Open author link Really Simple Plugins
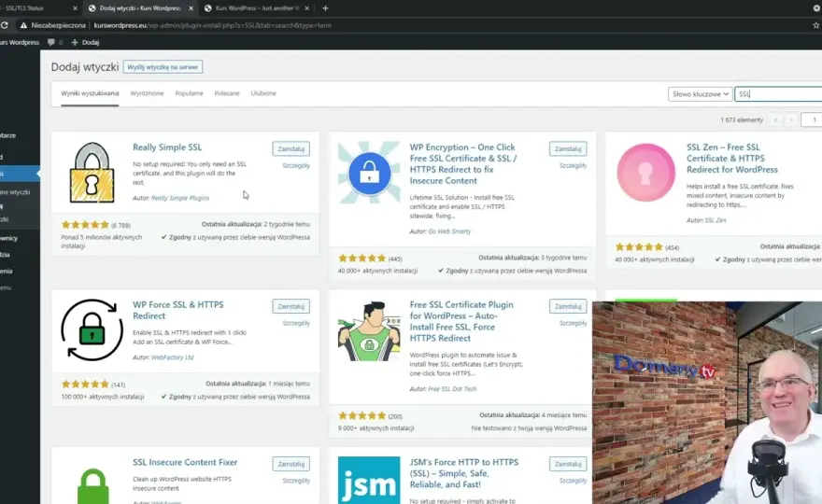Image resolution: width=822 pixels, height=504 pixels. point(180,198)
